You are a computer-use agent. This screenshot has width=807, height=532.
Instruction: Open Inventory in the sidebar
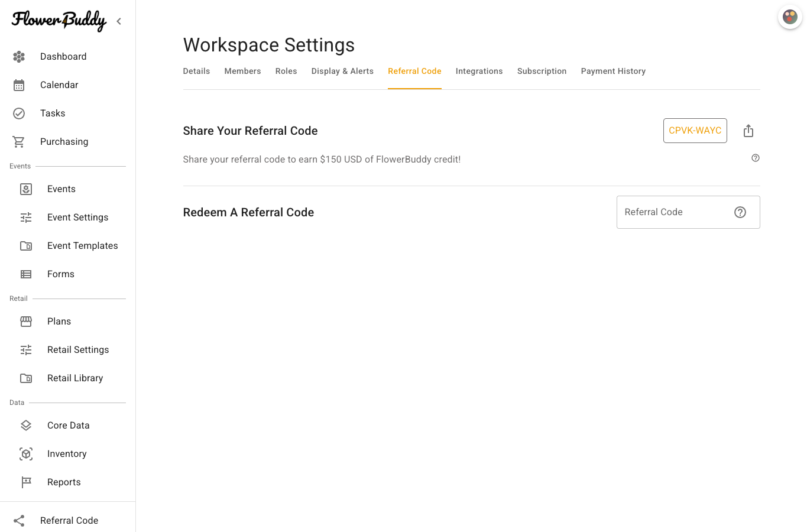[x=68, y=454]
